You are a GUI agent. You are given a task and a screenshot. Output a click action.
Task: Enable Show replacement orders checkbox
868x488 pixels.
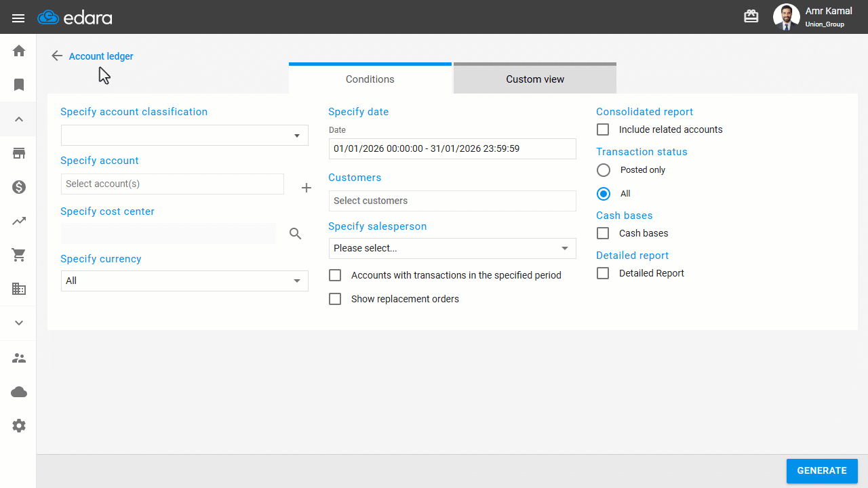(335, 299)
